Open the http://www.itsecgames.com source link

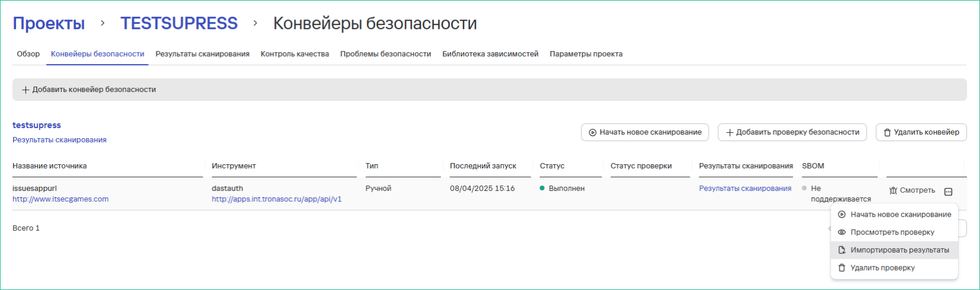tap(60, 199)
